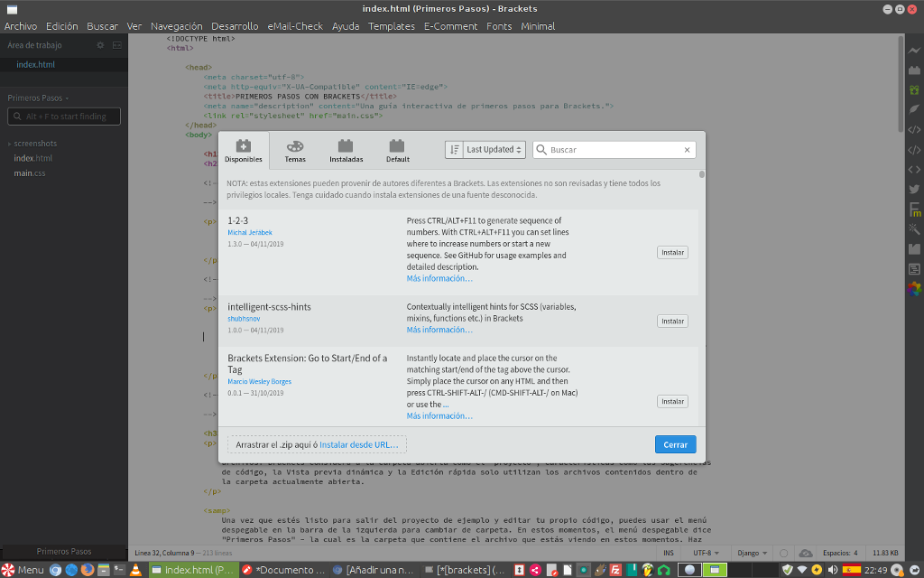This screenshot has height=578, width=924.
Task: Click the colorful flower icon in sidebar
Action: 914,289
